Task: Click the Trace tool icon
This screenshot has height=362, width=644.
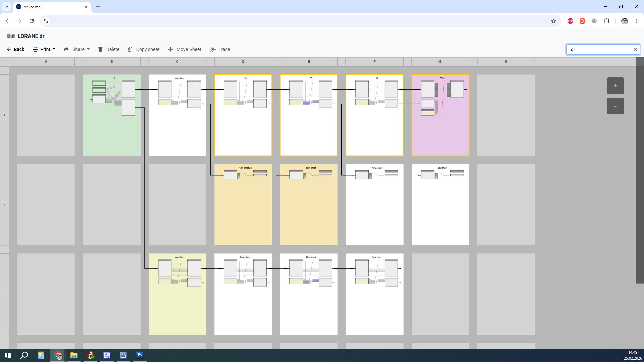Action: (x=213, y=49)
